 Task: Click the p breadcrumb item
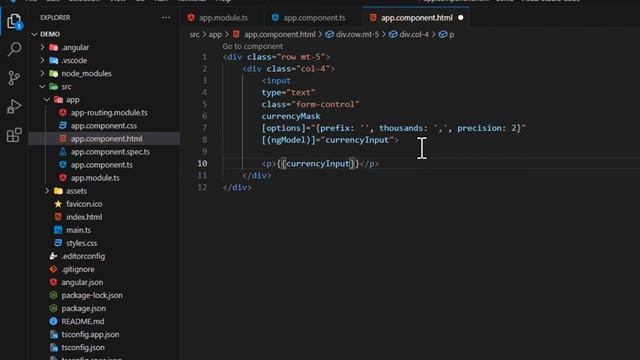(x=451, y=35)
